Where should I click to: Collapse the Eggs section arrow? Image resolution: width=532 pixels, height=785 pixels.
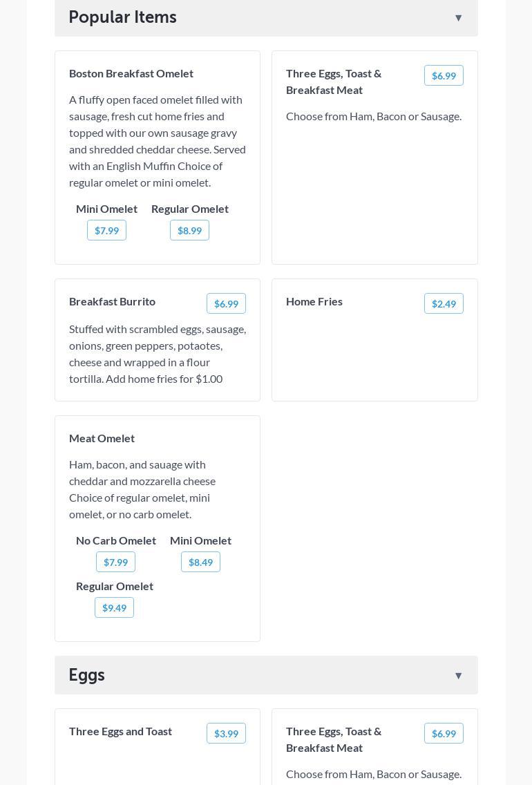[x=458, y=676]
